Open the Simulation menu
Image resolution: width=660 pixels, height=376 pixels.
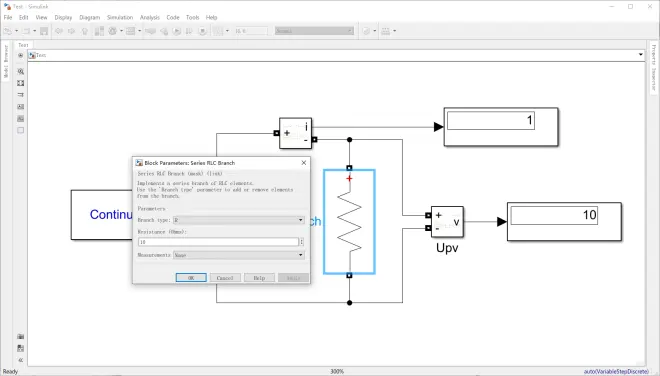tap(120, 17)
